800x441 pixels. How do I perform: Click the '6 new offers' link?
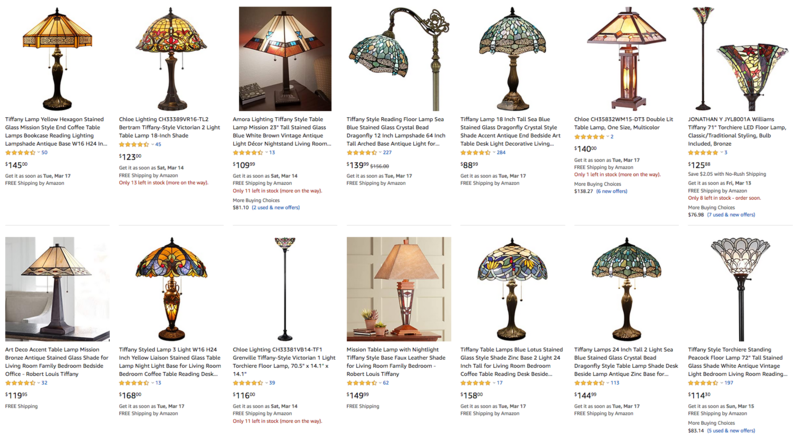click(612, 191)
